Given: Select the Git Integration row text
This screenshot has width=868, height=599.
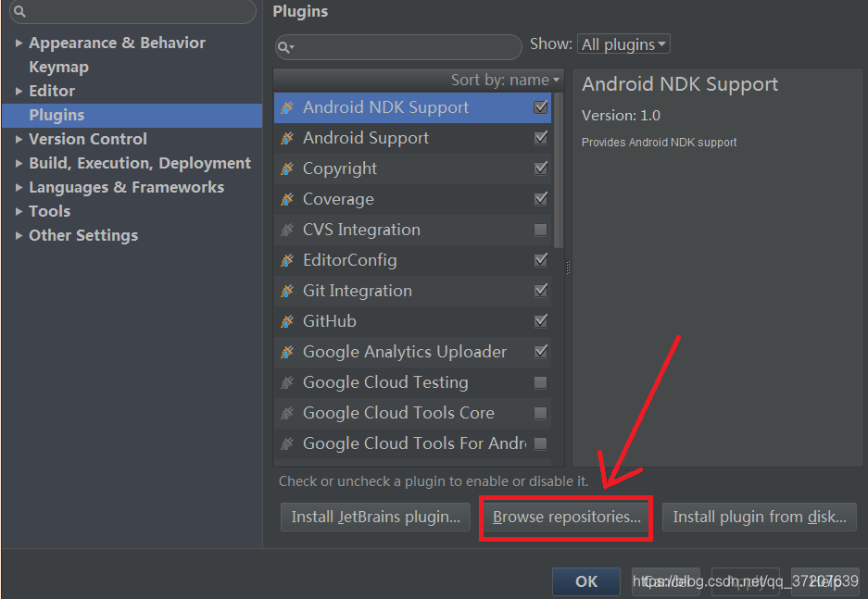Looking at the screenshot, I should coord(357,291).
